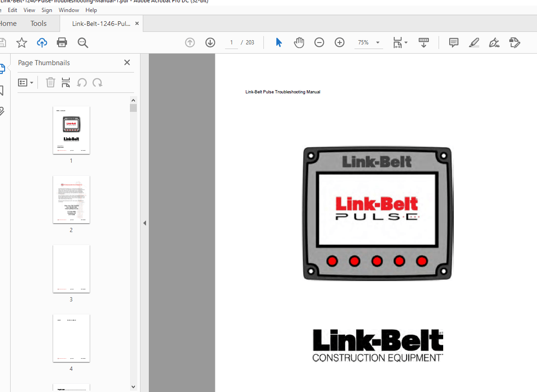The image size is (537, 392).
Task: Print the document with printer icon
Action: pos(62,43)
